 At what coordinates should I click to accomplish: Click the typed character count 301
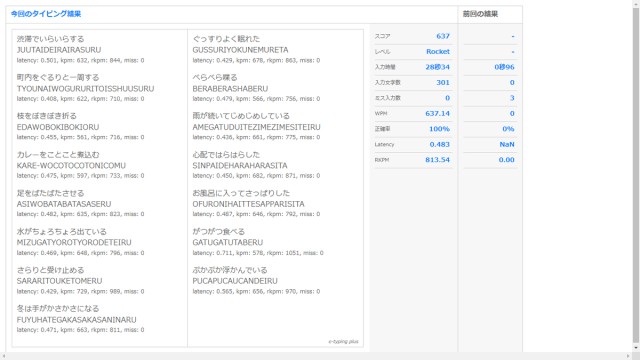[x=443, y=82]
